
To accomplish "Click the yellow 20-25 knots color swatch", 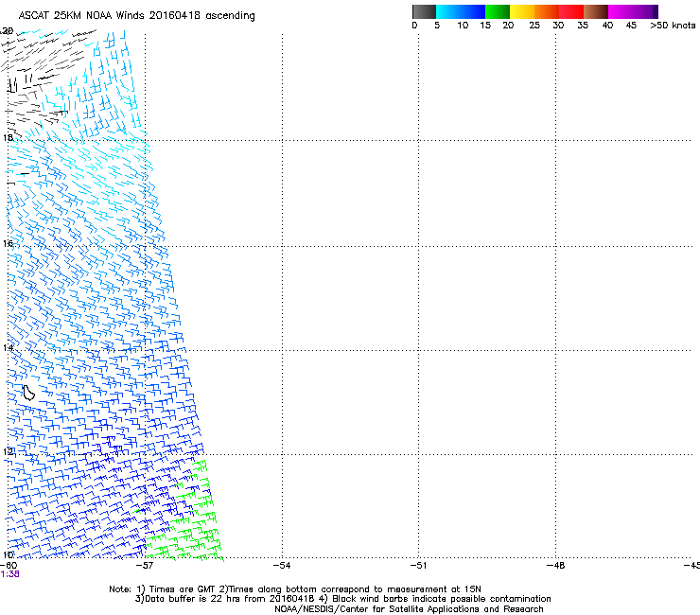I will coord(522,11).
